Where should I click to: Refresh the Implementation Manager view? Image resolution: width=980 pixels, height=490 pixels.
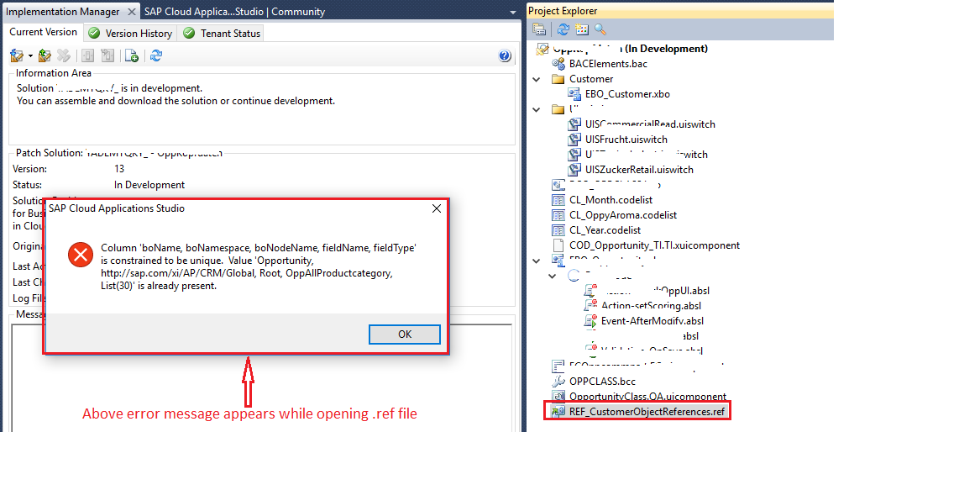(156, 56)
